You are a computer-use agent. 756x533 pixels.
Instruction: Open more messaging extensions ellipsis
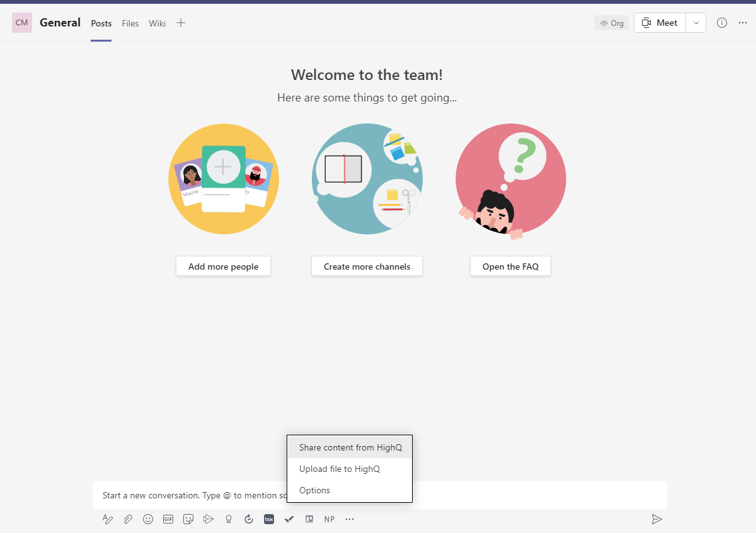coord(350,519)
